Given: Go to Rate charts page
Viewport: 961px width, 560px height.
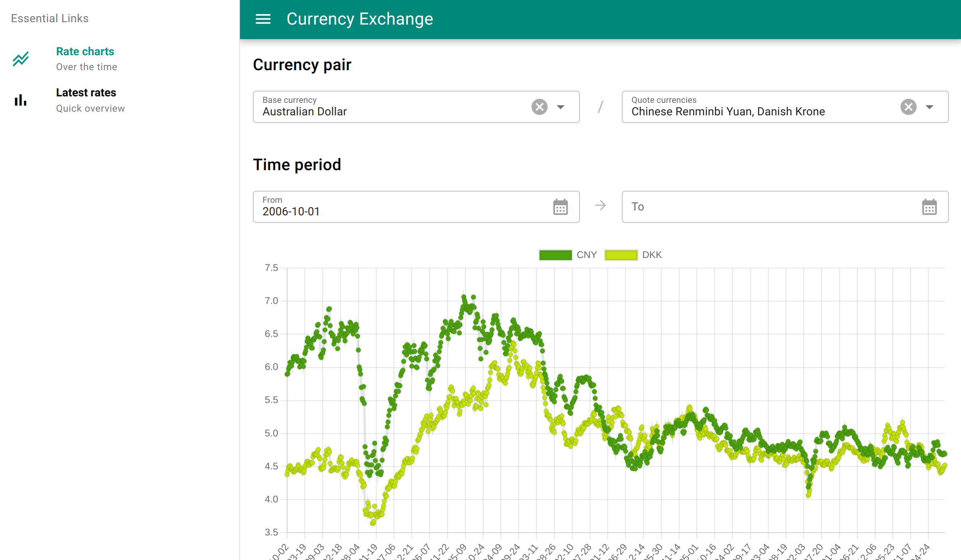Looking at the screenshot, I should pos(85,52).
